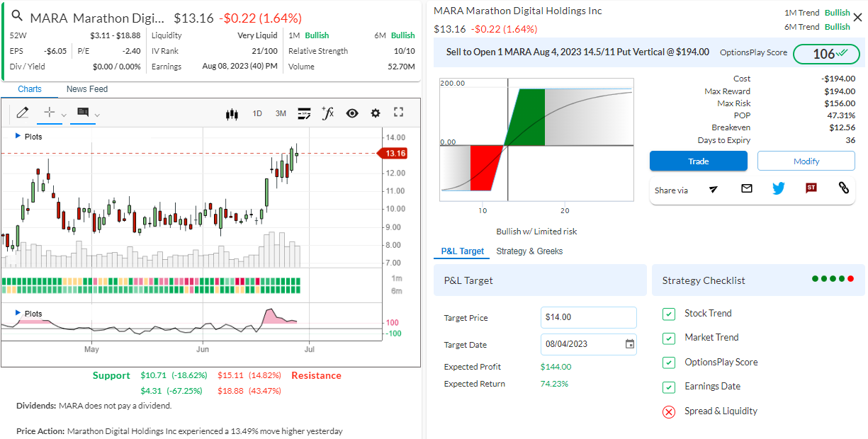Expand the Plots triangle on price chart
868x439 pixels.
(18, 136)
